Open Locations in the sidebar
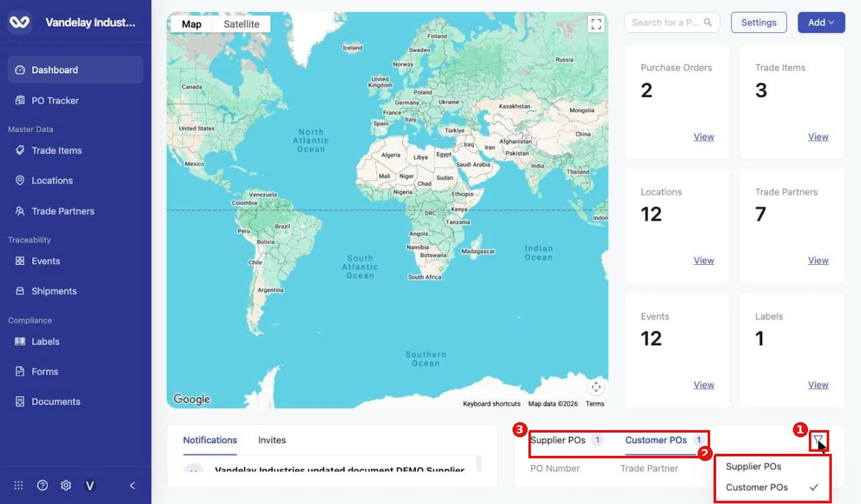The width and height of the screenshot is (861, 504). 75,181
